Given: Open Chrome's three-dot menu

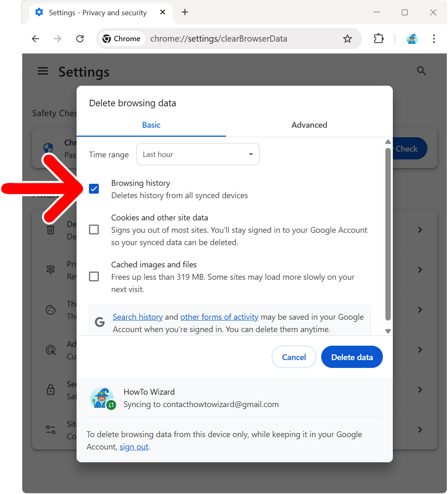Looking at the screenshot, I should pos(434,39).
